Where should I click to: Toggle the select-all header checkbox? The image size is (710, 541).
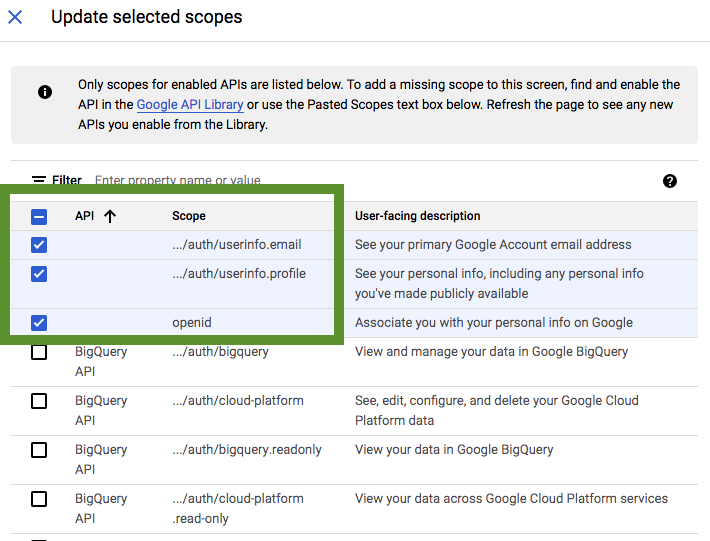(x=39, y=216)
